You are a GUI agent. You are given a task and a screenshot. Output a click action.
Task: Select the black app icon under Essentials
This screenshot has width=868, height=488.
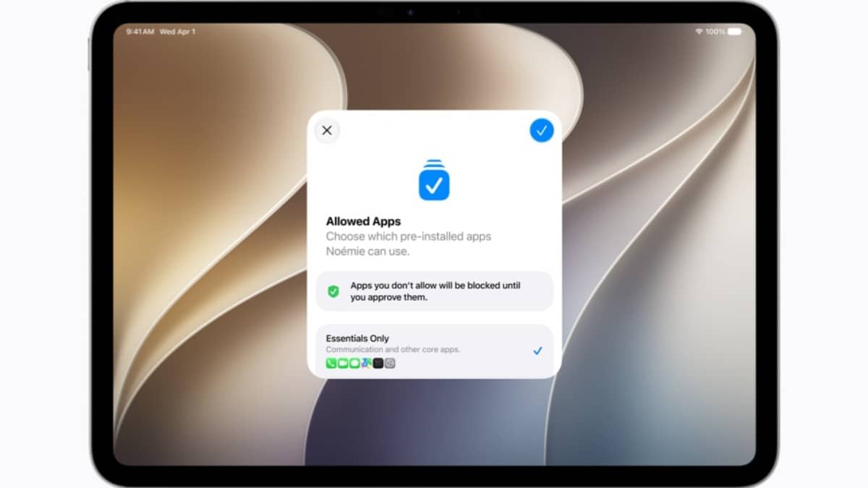tap(378, 363)
